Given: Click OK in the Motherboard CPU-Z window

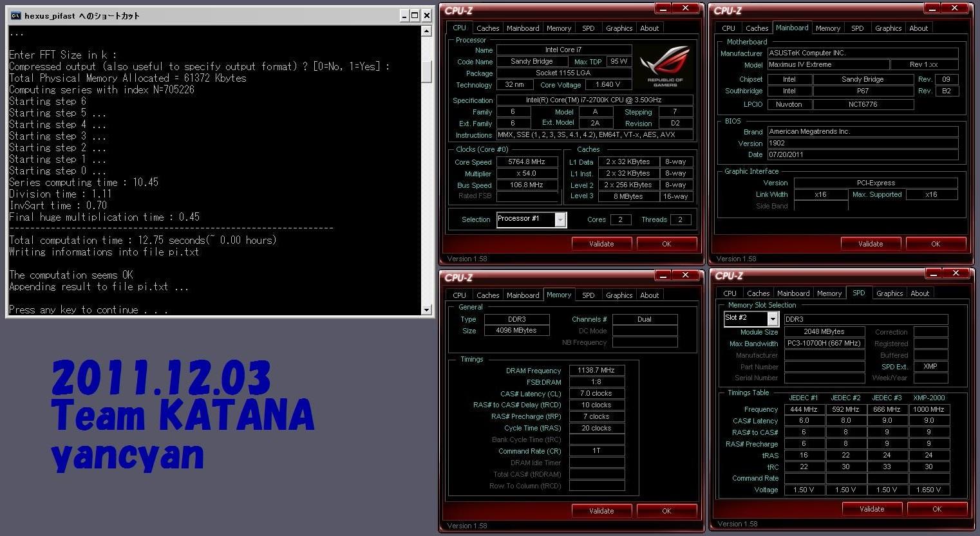Looking at the screenshot, I should [x=936, y=244].
